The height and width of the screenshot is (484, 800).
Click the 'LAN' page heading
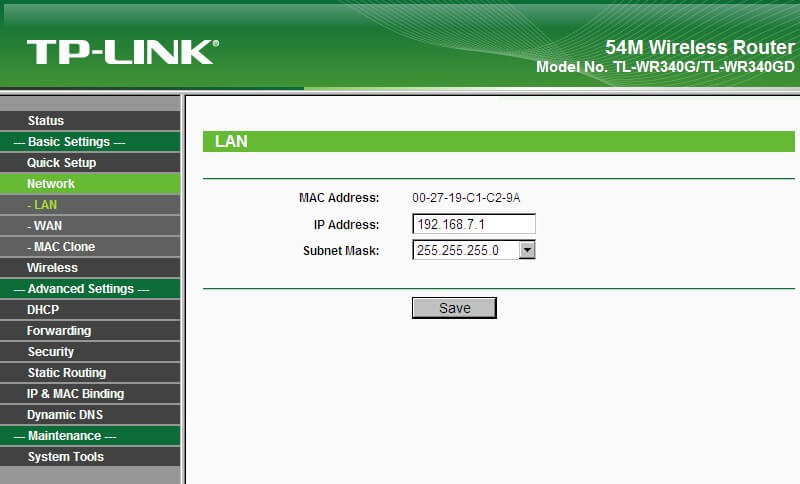point(231,141)
